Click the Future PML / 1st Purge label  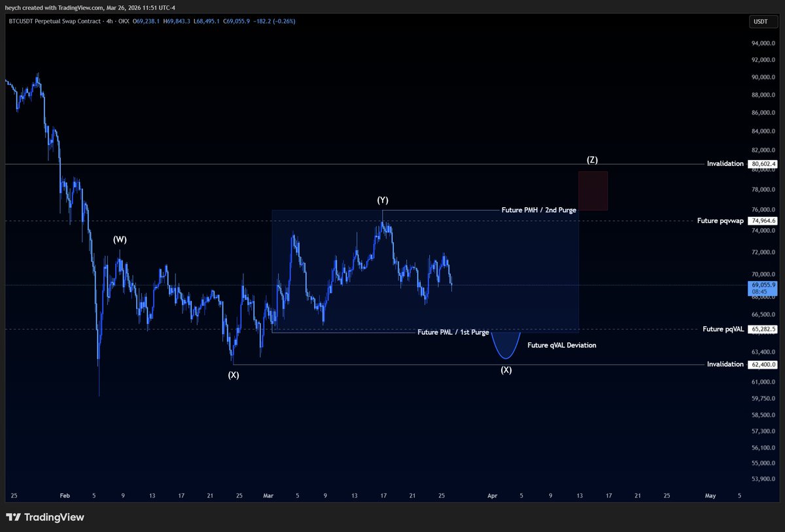[x=453, y=333]
